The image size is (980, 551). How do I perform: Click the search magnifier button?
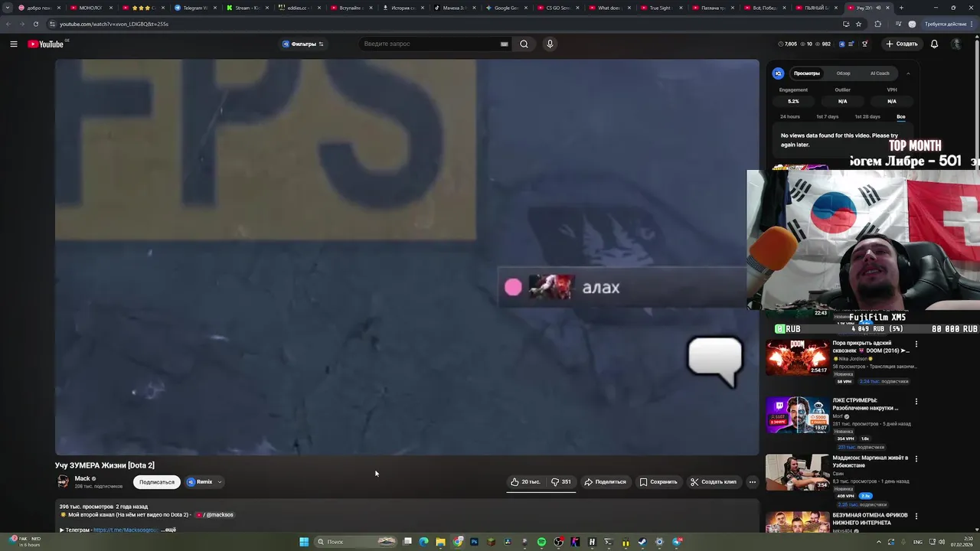pyautogui.click(x=524, y=44)
